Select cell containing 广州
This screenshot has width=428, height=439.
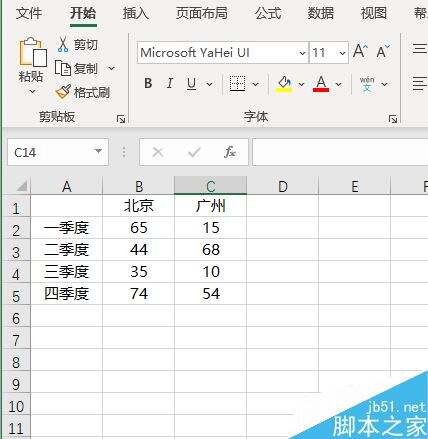[x=210, y=206]
